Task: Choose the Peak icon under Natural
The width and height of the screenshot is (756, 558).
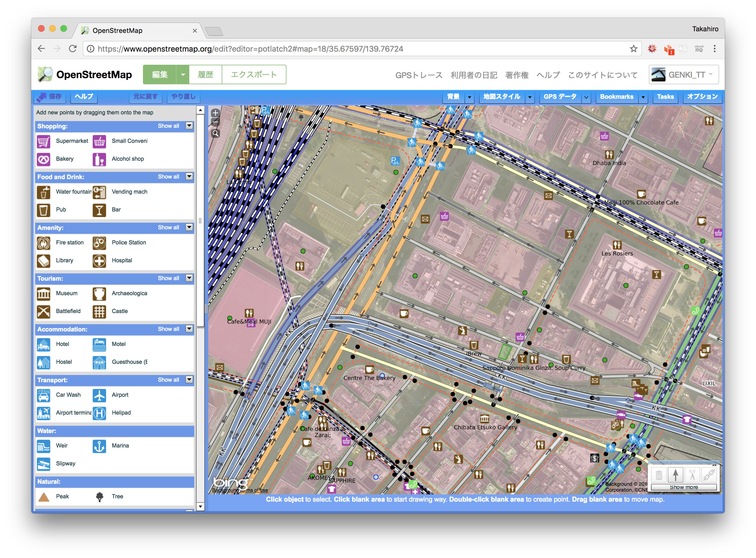Action: [44, 497]
